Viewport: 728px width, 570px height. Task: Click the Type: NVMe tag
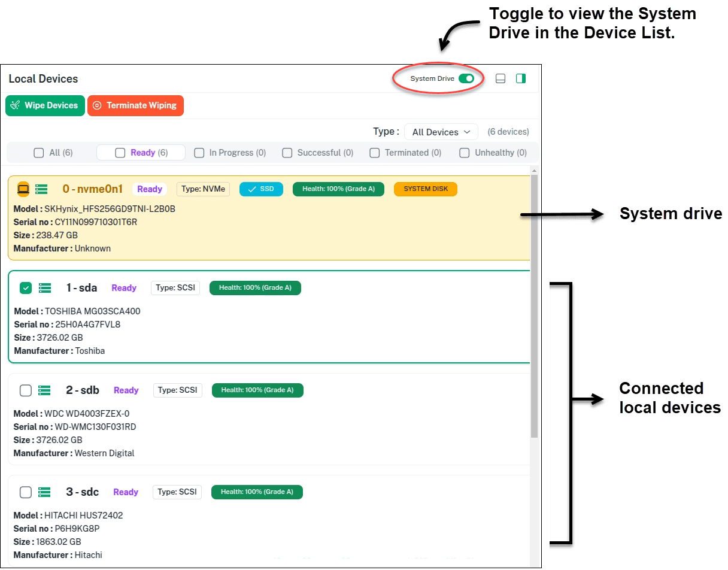[x=204, y=189]
